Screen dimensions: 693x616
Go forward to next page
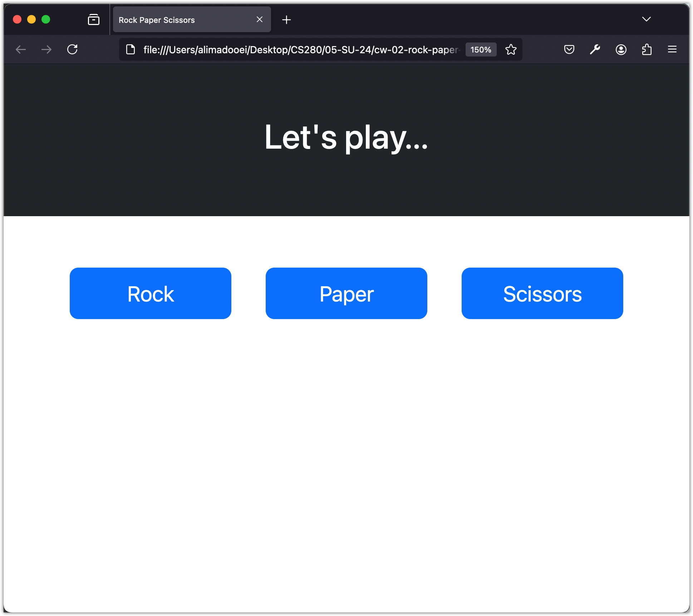click(46, 49)
